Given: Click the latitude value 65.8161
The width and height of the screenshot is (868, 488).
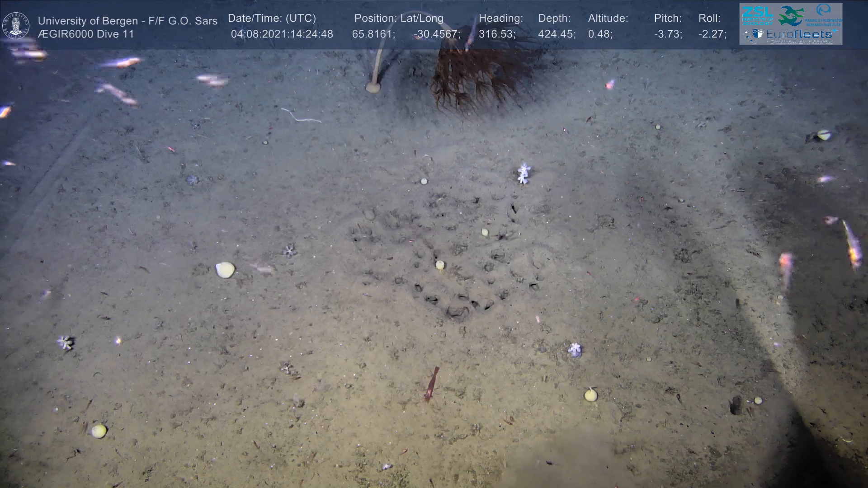Looking at the screenshot, I should pos(373,34).
